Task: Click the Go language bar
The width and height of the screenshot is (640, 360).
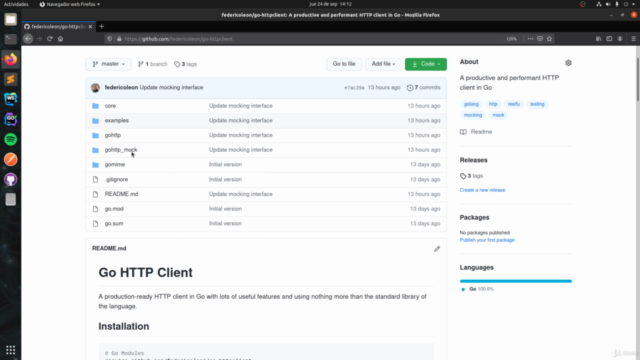Action: coord(516,281)
